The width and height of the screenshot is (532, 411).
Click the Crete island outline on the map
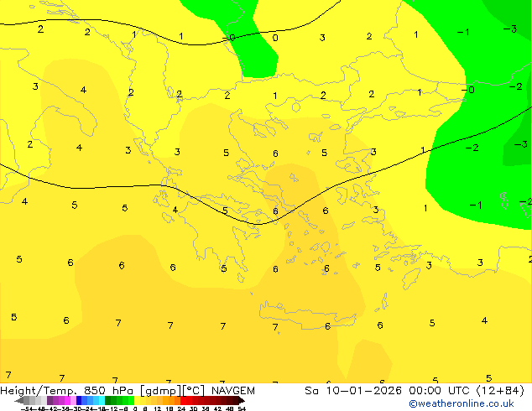(307, 315)
